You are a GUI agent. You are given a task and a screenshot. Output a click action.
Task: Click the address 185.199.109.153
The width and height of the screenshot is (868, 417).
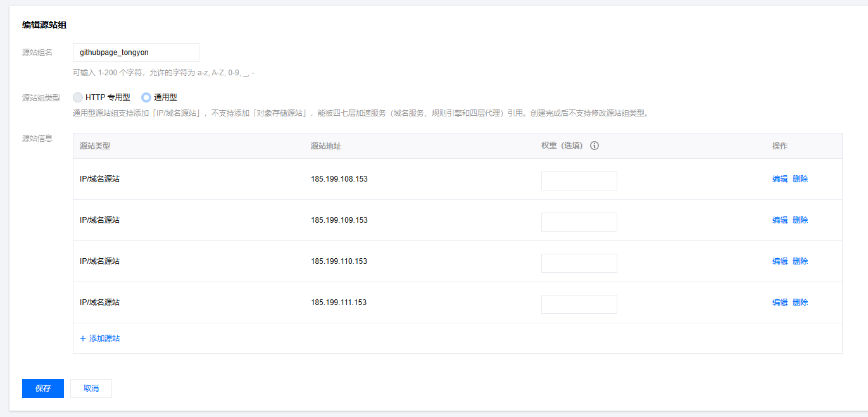[339, 220]
